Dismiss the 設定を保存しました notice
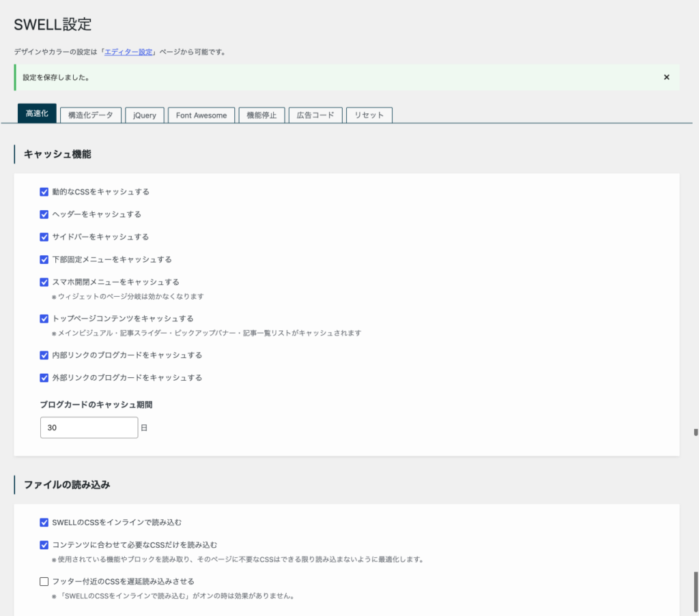The image size is (699, 616). pyautogui.click(x=666, y=77)
